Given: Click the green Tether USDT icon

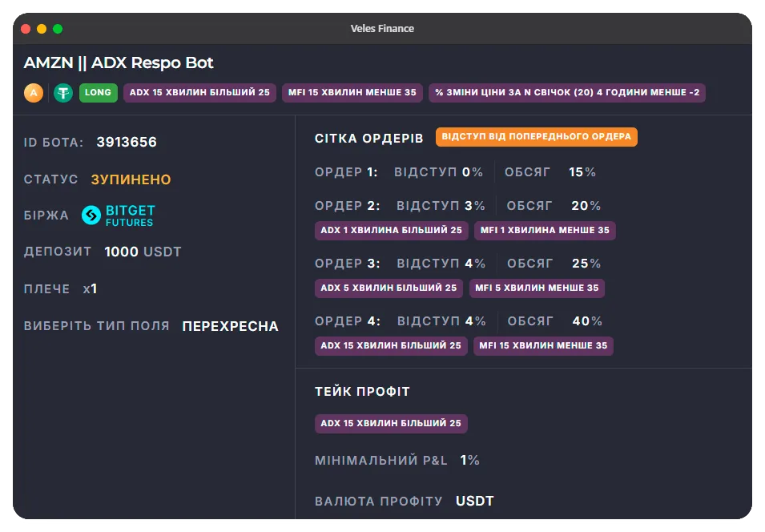Looking at the screenshot, I should pos(63,93).
